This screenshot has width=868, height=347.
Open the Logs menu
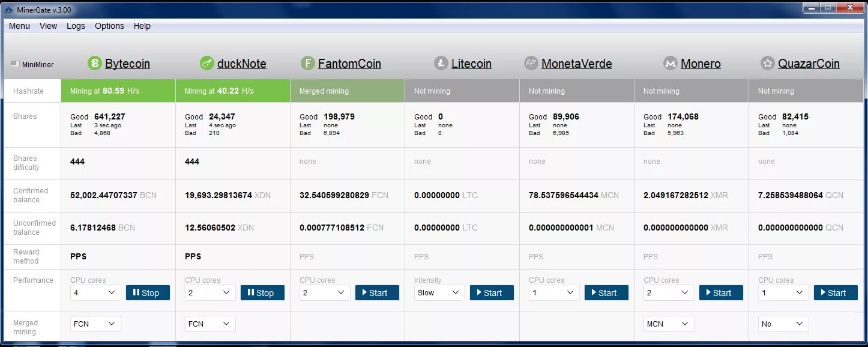(76, 26)
